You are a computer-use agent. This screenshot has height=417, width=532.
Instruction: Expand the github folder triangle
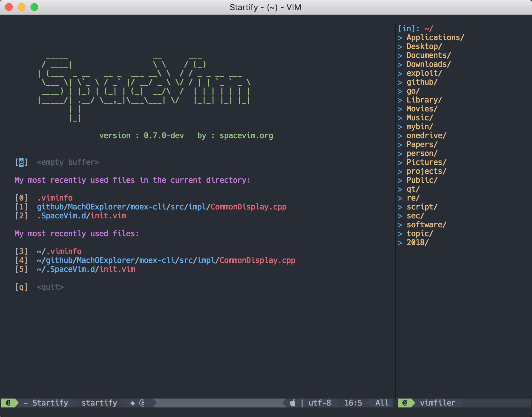(400, 82)
